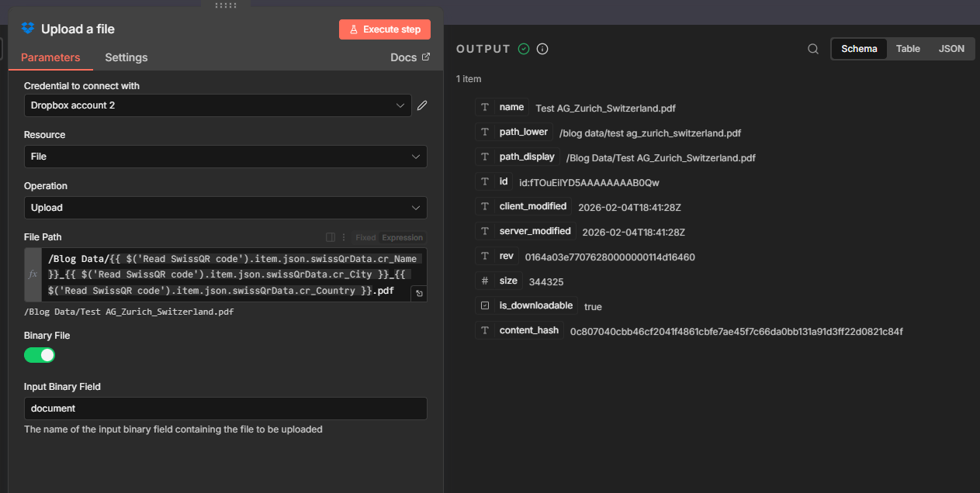Click the pencil icon to edit the credential
The width and height of the screenshot is (980, 493).
click(422, 105)
